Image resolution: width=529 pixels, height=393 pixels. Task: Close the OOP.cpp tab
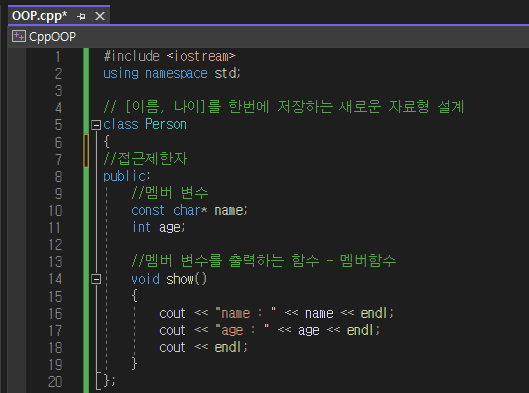click(100, 16)
